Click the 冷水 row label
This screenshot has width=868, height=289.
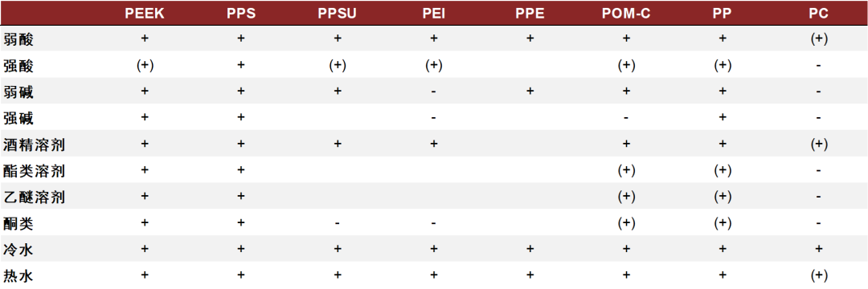(x=18, y=250)
